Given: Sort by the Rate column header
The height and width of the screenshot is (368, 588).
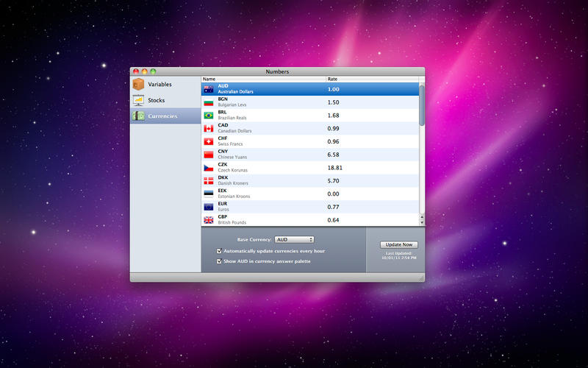Looking at the screenshot, I should coord(372,79).
